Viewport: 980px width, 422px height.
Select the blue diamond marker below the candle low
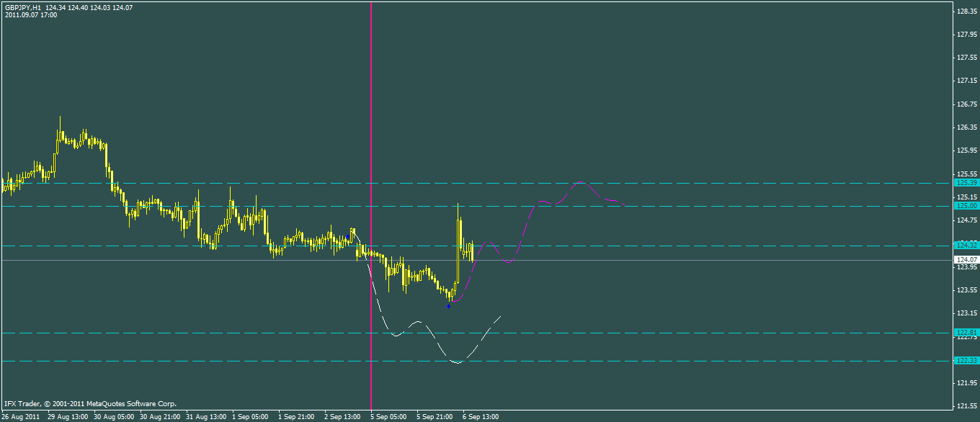[x=449, y=306]
